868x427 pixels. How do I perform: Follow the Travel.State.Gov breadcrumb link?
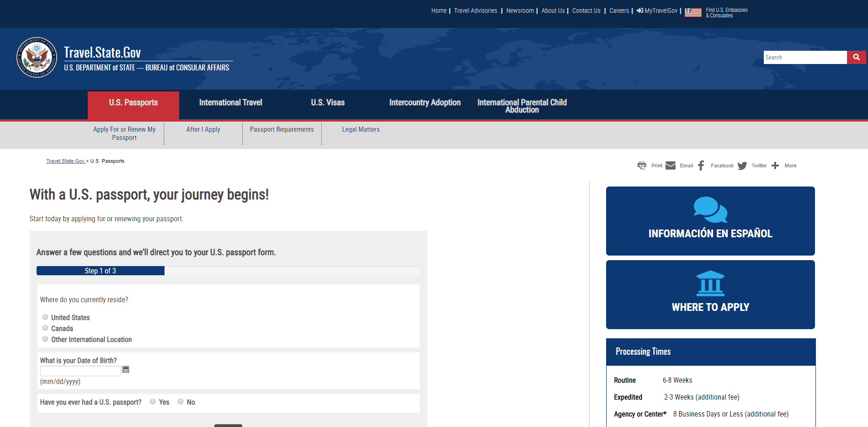pyautogui.click(x=65, y=160)
